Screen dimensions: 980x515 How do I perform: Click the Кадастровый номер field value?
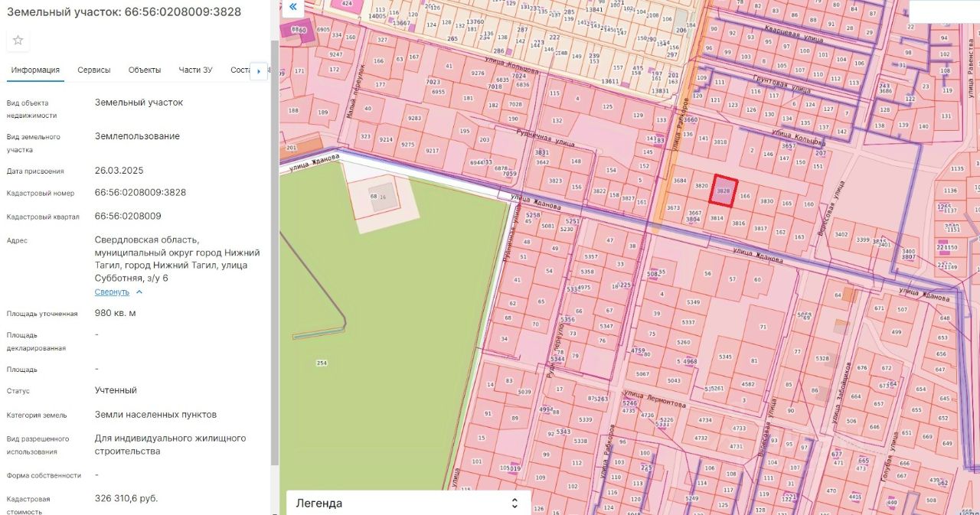click(x=140, y=193)
